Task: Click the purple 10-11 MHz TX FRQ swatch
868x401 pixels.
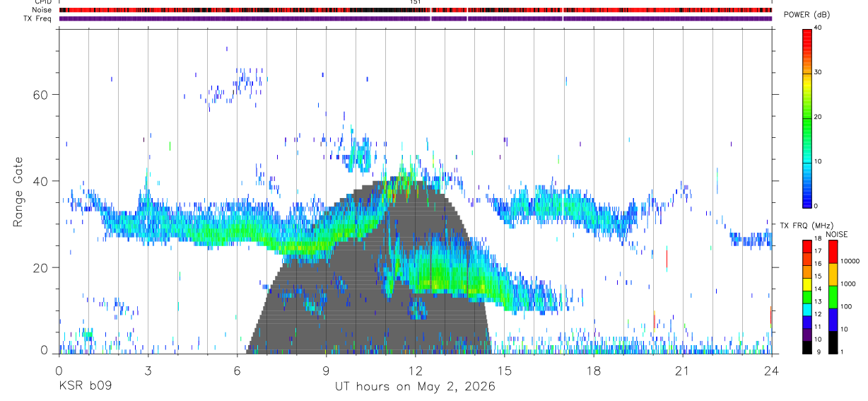Action: click(807, 335)
